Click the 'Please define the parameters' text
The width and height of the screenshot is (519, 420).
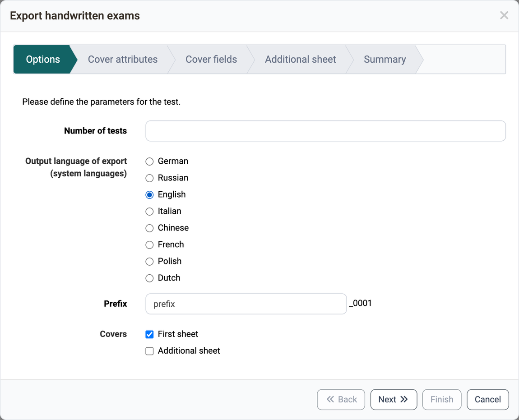click(x=101, y=102)
